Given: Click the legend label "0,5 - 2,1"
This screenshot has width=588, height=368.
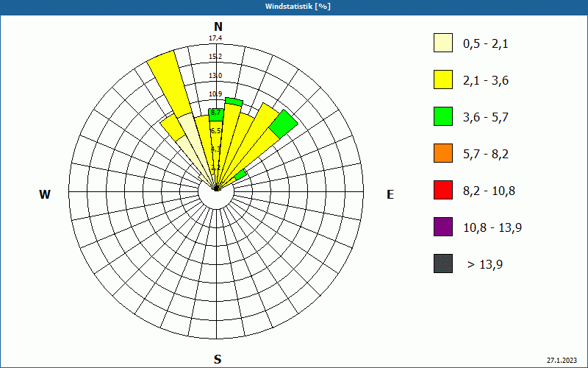Looking at the screenshot, I should [x=486, y=44].
